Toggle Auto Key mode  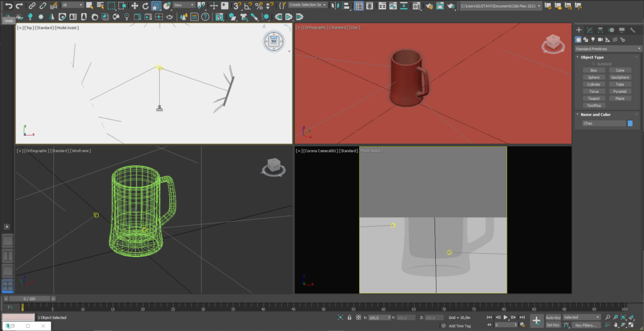tap(553, 317)
